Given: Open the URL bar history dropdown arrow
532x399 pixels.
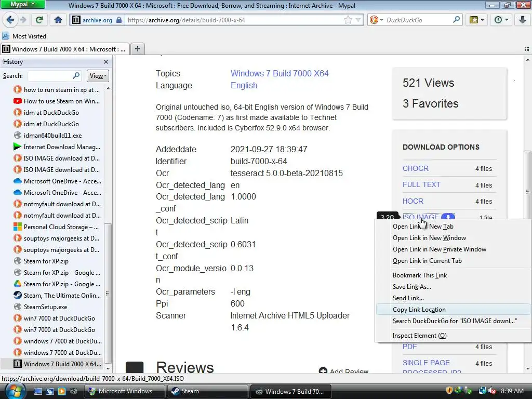Looking at the screenshot, I should (x=358, y=20).
